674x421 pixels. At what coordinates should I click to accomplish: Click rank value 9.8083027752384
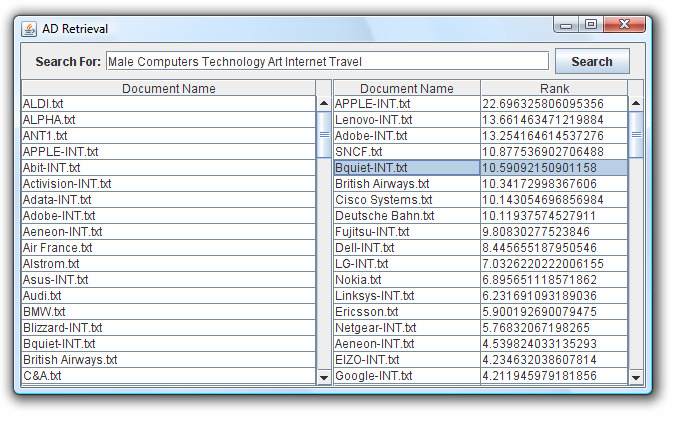click(536, 231)
